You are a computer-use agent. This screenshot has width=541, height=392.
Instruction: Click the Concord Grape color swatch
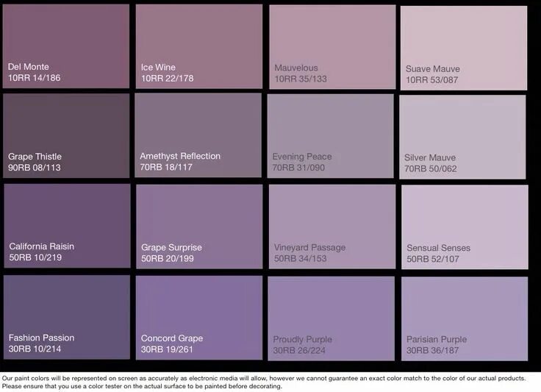[x=199, y=318]
